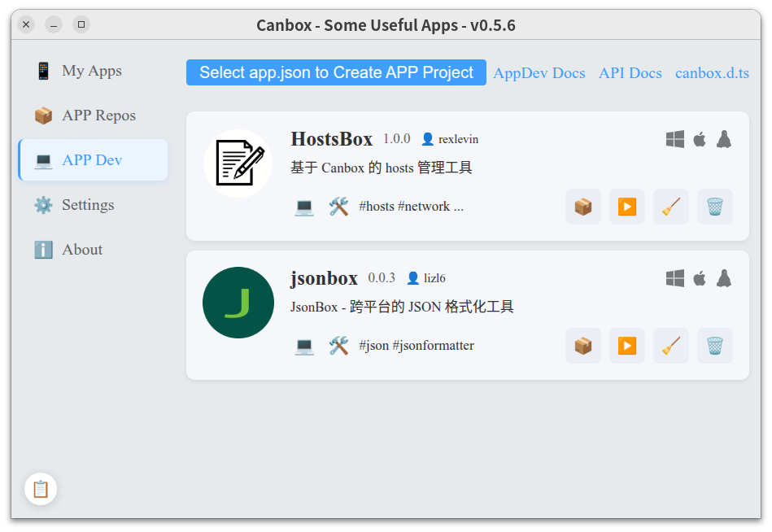The image size is (772, 532).
Task: Click HostsBox version 1.0.0
Action: pyautogui.click(x=397, y=139)
